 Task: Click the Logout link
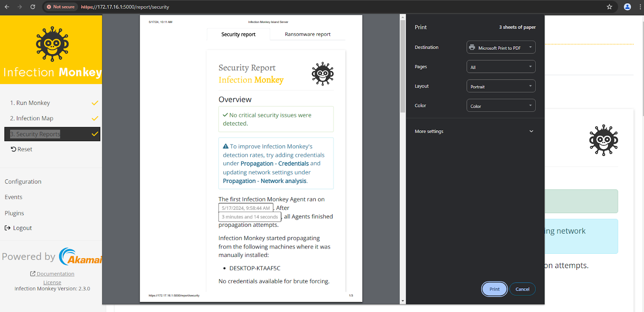point(18,228)
